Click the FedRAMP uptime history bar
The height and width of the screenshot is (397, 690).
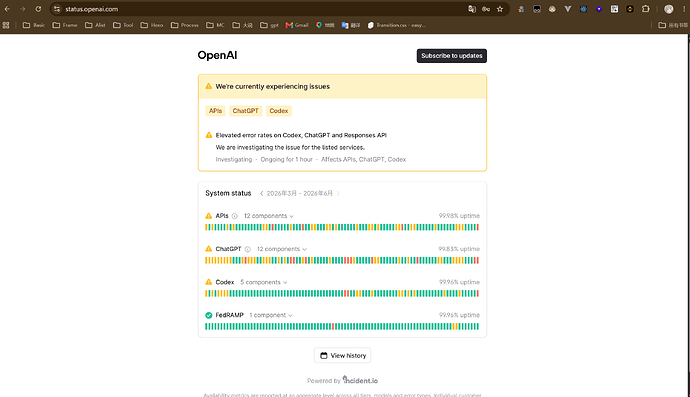coord(342,326)
